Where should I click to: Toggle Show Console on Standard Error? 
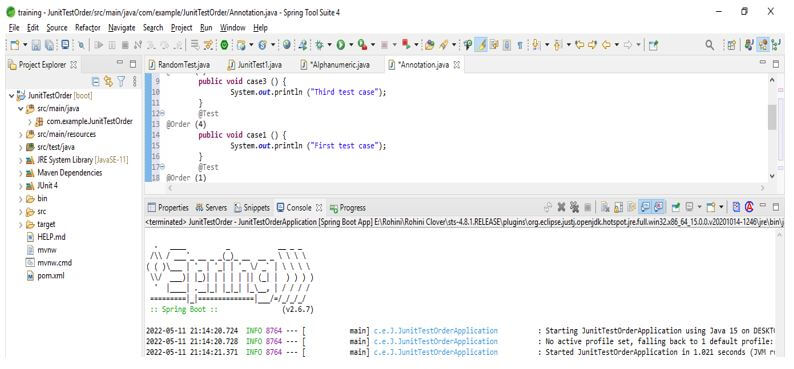[x=659, y=207]
